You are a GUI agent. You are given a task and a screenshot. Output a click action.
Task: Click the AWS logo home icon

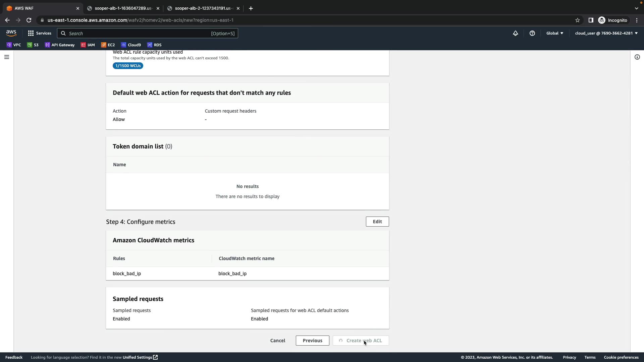[11, 33]
